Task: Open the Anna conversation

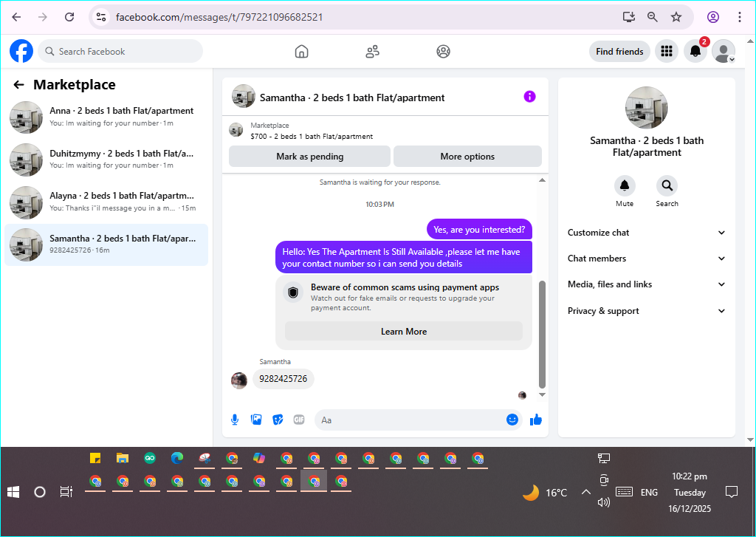Action: [x=106, y=117]
